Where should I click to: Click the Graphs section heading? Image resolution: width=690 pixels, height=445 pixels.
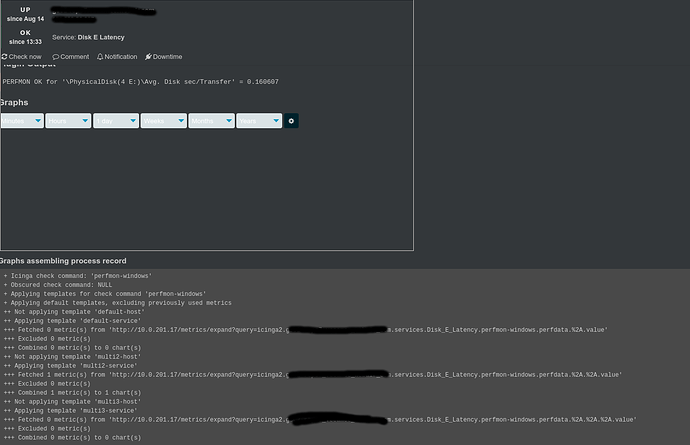(x=14, y=103)
